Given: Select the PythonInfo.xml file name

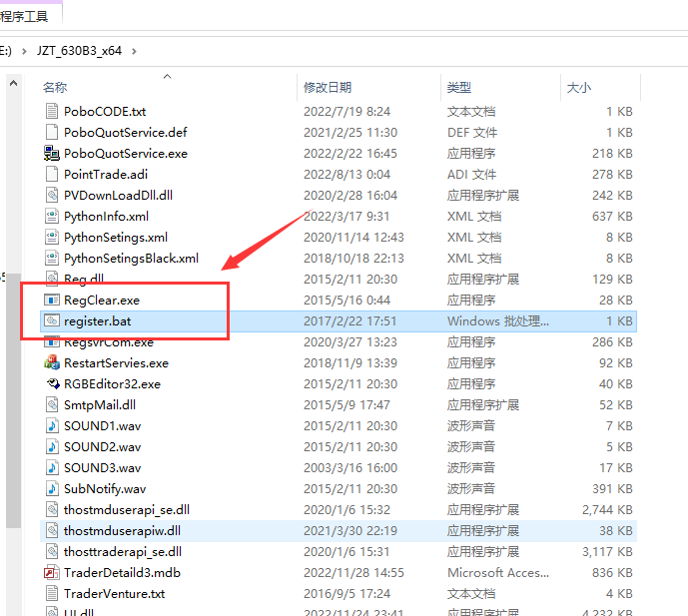Looking at the screenshot, I should click(x=106, y=217).
